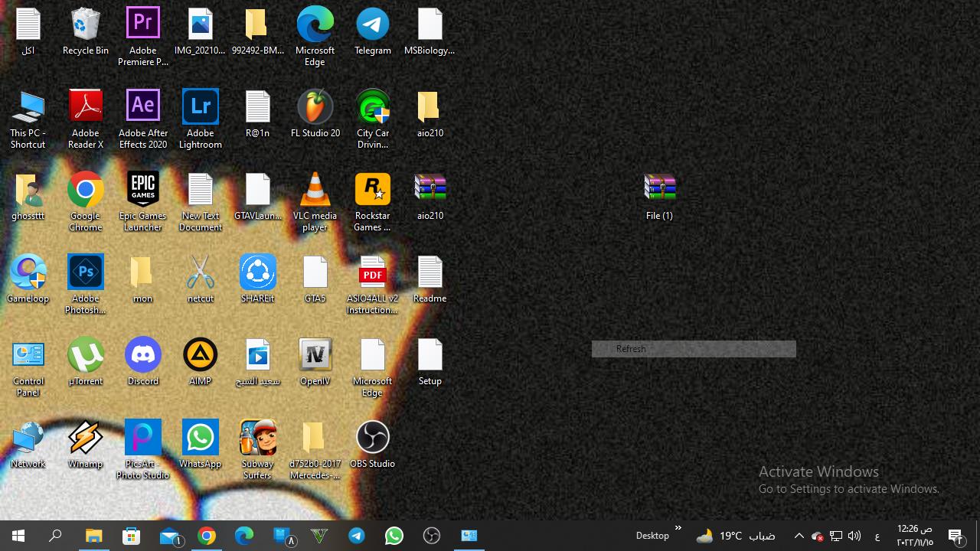Expand the Desktop toolbar double-chevron
980x551 pixels.
click(678, 528)
